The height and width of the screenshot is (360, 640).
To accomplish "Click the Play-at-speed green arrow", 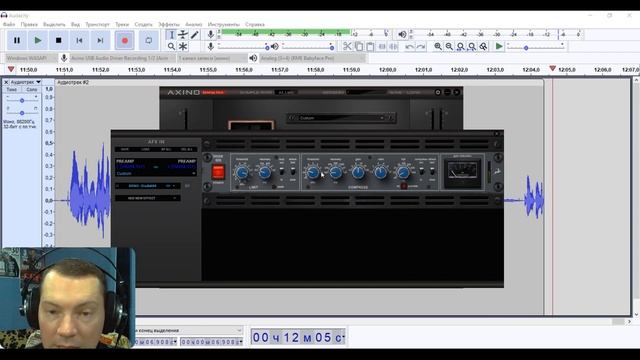I will pos(499,47).
